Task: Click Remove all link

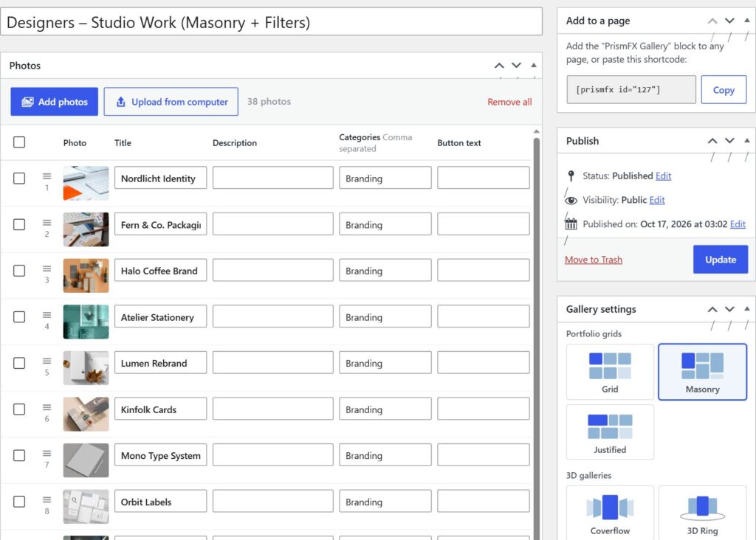Action: (509, 102)
